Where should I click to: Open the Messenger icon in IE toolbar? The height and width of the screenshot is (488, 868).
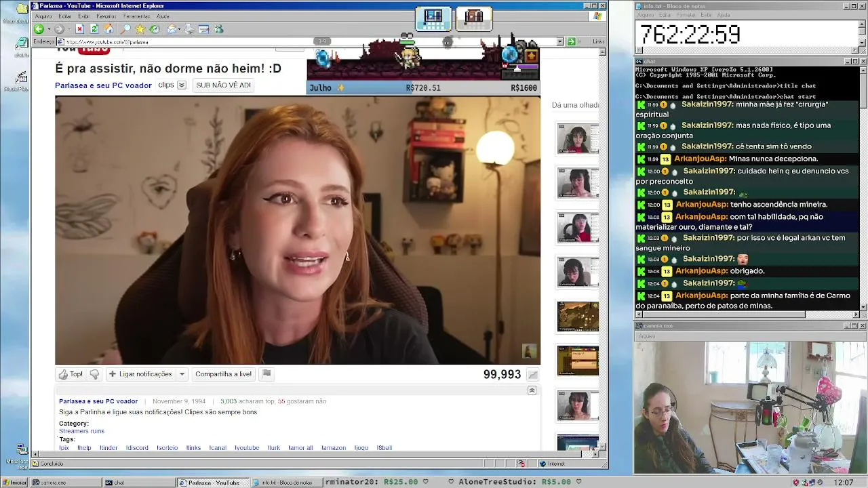click(218, 29)
